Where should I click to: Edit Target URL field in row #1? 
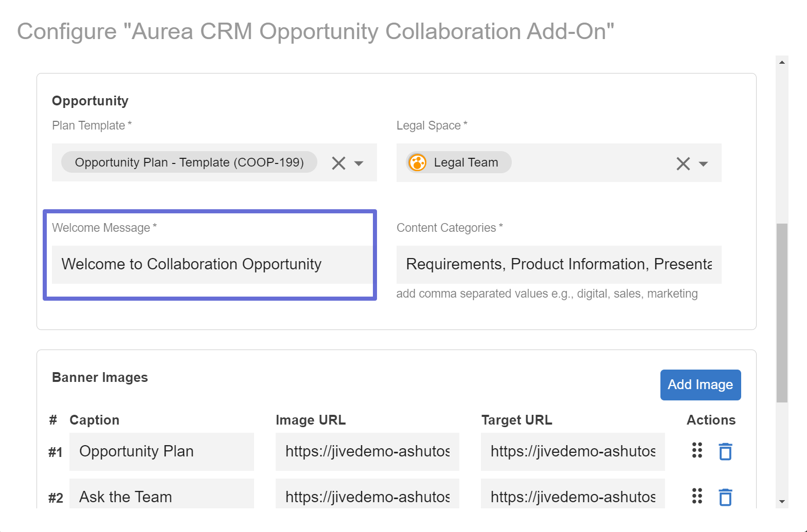(x=572, y=451)
